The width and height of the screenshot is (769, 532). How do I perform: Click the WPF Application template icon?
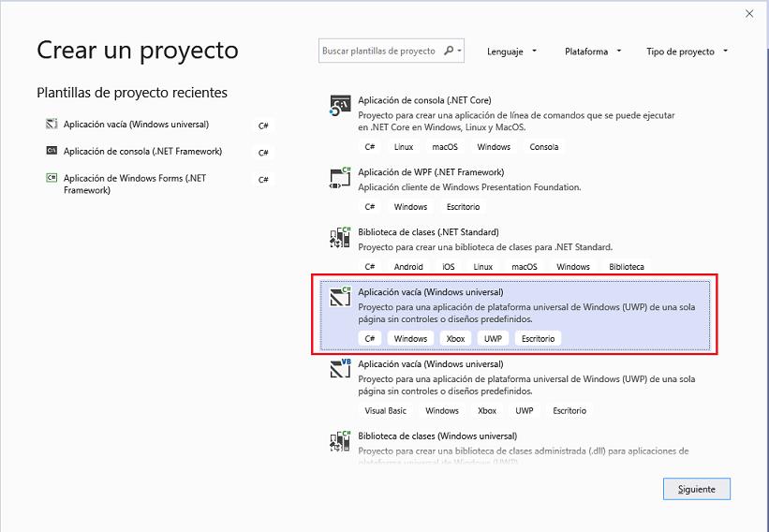(340, 178)
